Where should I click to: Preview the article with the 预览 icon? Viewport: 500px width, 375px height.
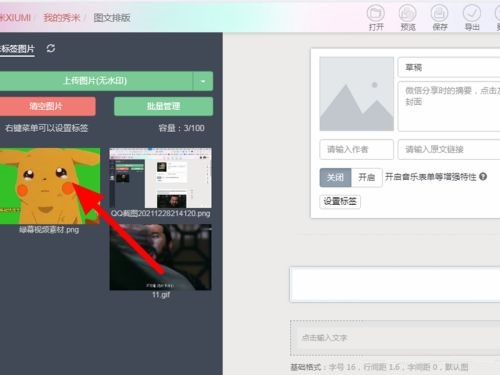[x=408, y=17]
